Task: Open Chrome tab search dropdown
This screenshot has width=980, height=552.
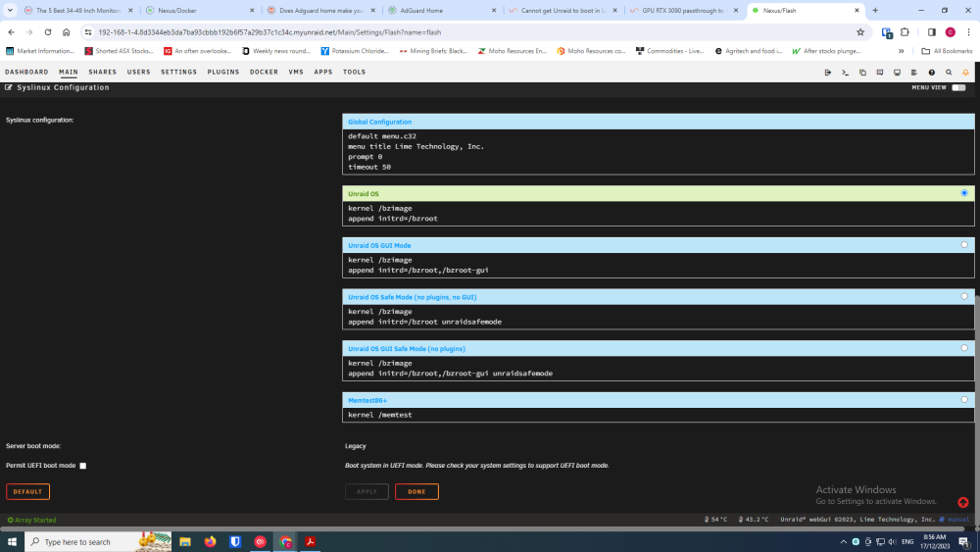Action: [x=10, y=10]
